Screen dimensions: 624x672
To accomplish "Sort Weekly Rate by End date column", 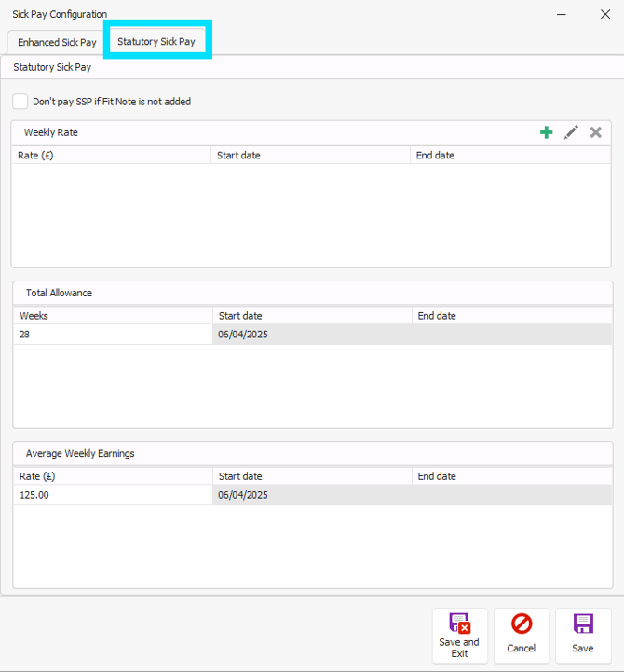I will click(510, 156).
